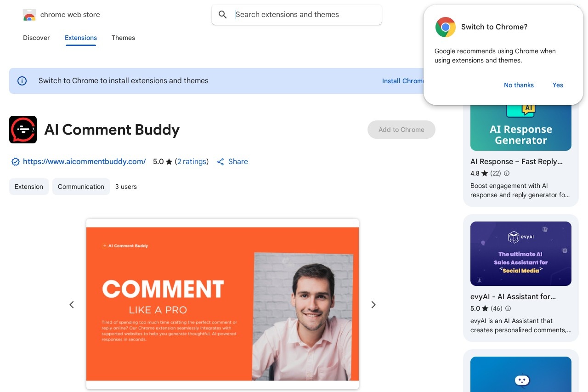The image size is (588, 392).
Task: Click the info icon in blue banner
Action: (22, 81)
